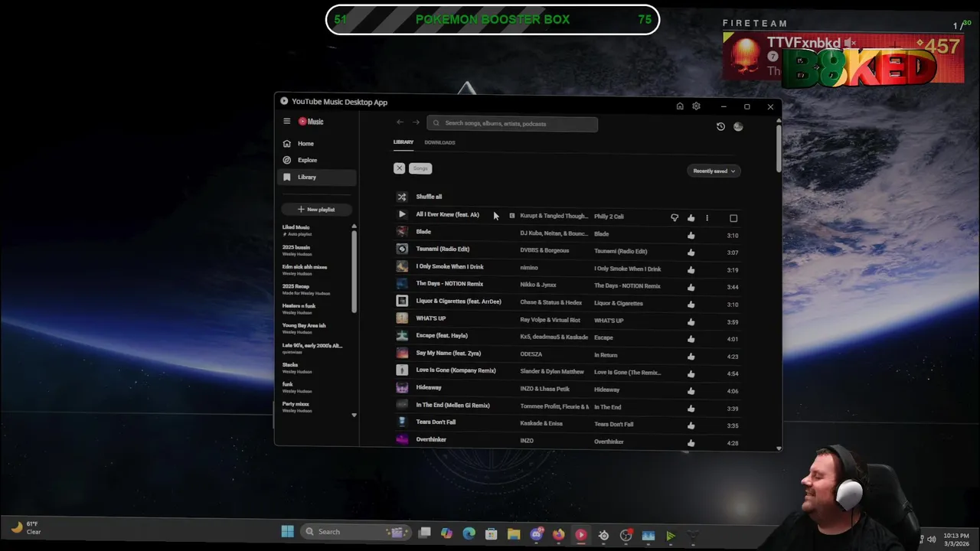
Task: Like All I Ever Knew
Action: 691,218
